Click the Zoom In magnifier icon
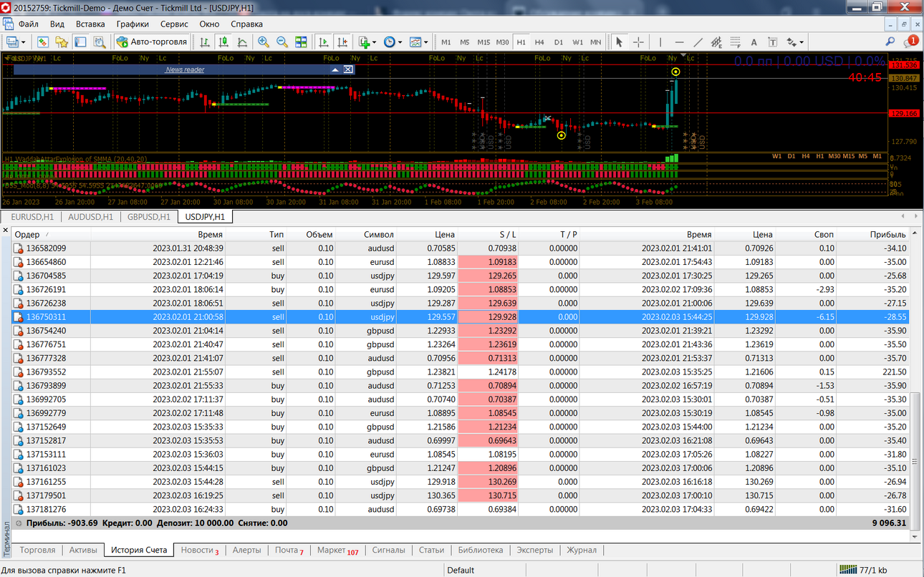Screen dimensions: 924x577 click(264, 42)
